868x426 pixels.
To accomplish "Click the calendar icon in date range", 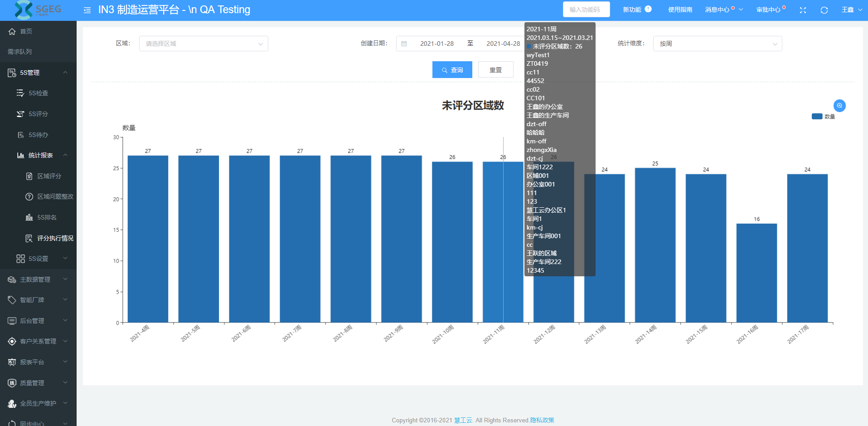I will click(404, 44).
